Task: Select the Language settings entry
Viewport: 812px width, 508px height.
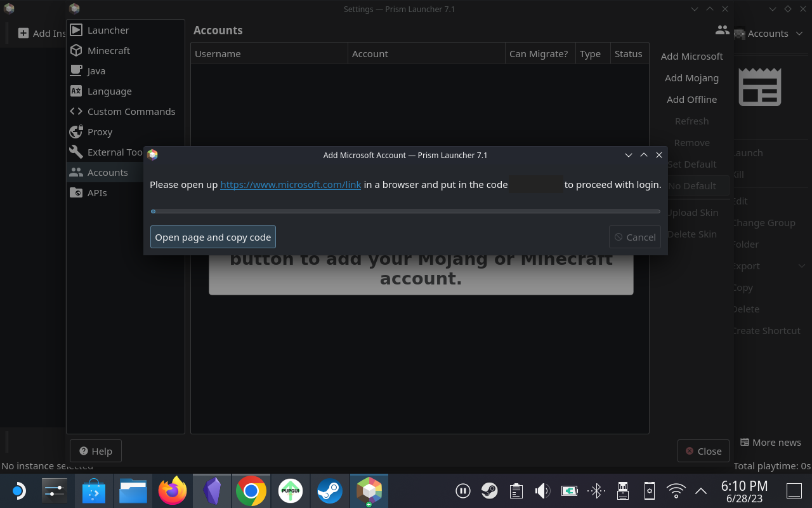Action: [x=108, y=91]
